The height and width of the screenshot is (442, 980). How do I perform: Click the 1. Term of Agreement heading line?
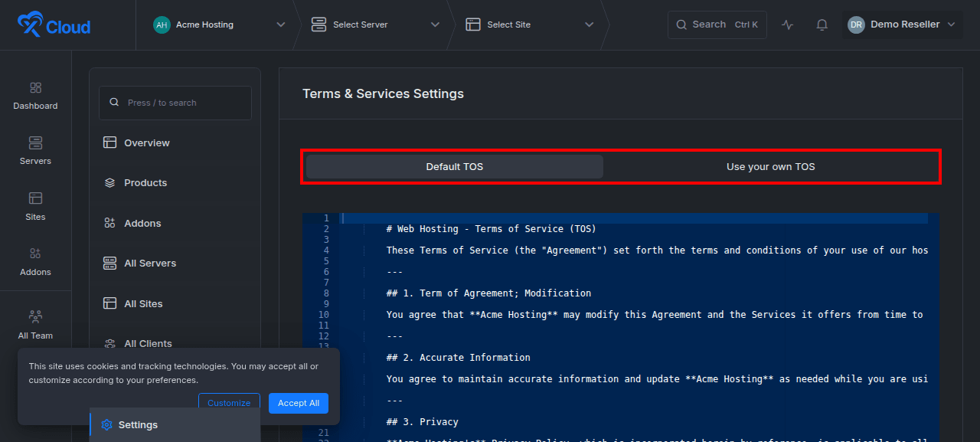488,293
